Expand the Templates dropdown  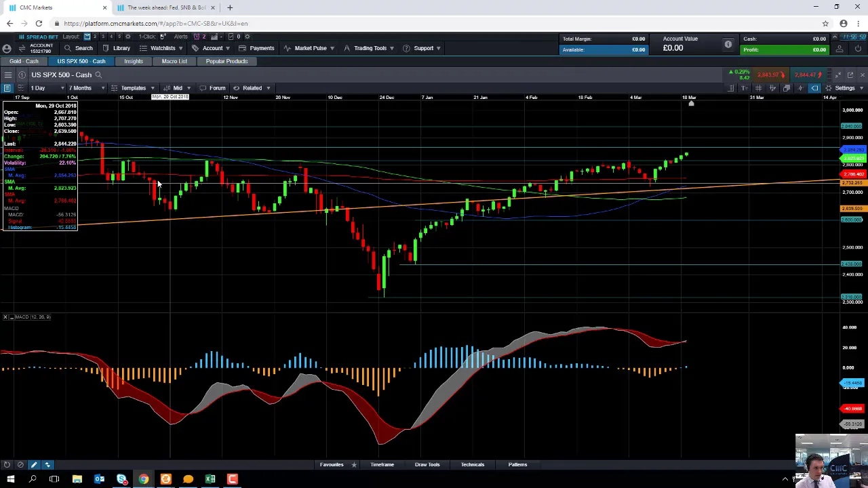[x=133, y=88]
